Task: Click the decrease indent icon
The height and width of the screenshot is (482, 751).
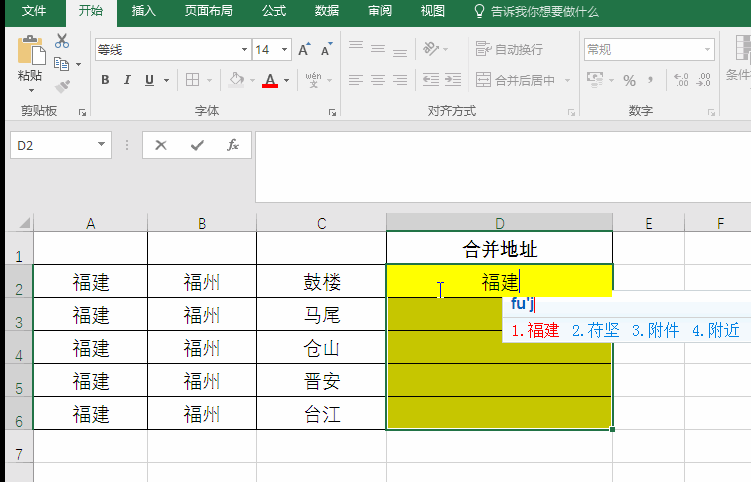Action: coord(431,80)
